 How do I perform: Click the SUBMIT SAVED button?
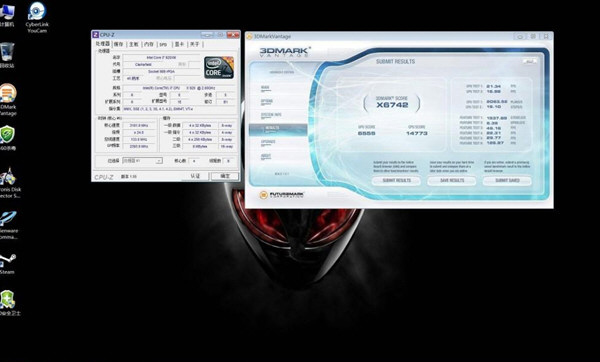(x=507, y=181)
